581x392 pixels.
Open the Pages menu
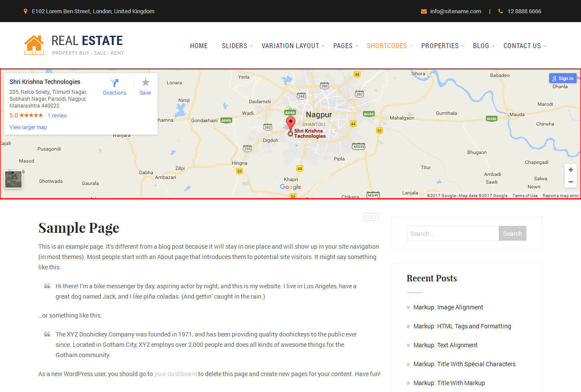coord(343,46)
